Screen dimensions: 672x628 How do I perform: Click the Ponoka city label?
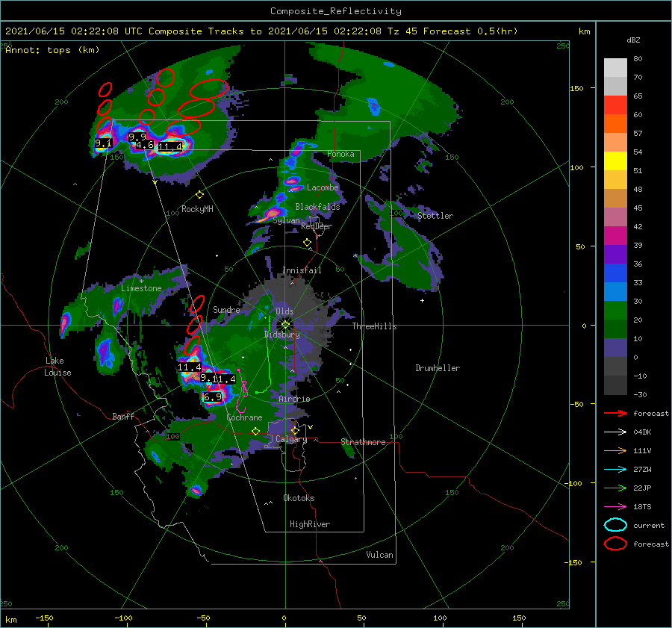click(x=340, y=154)
